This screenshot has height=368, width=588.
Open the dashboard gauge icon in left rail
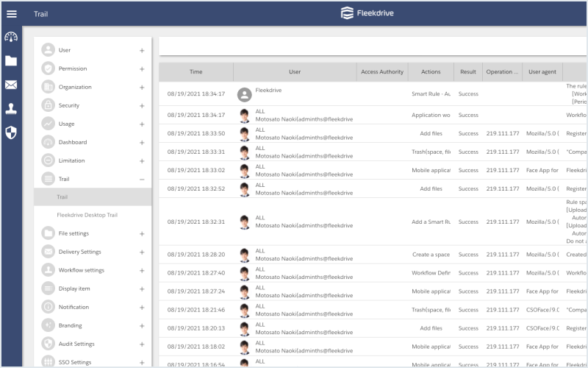coord(11,37)
